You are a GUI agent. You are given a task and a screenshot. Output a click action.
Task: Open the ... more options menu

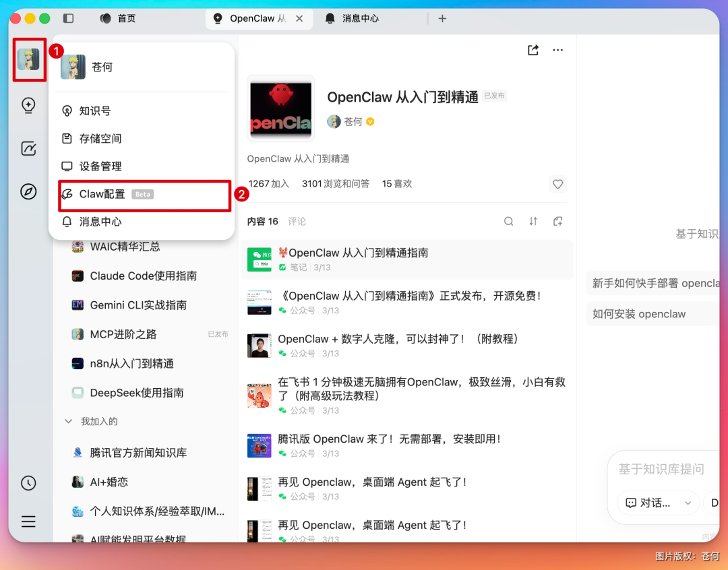click(x=557, y=49)
